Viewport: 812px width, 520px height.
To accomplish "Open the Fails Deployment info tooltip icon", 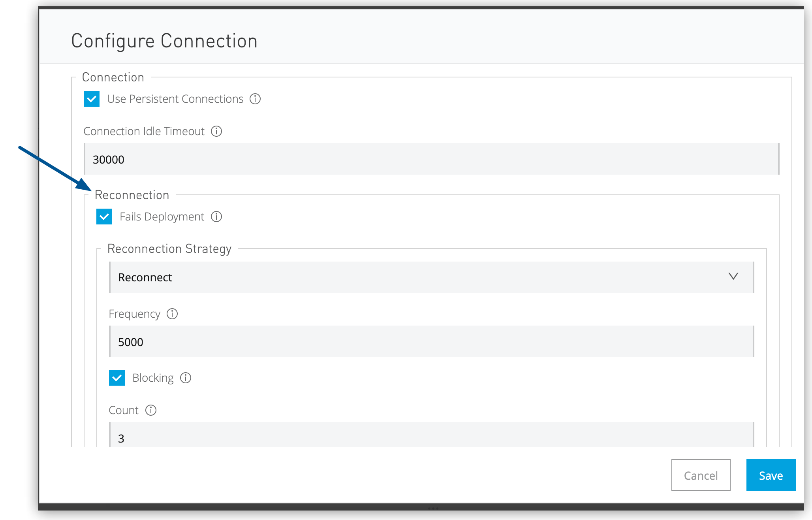I will coord(216,217).
